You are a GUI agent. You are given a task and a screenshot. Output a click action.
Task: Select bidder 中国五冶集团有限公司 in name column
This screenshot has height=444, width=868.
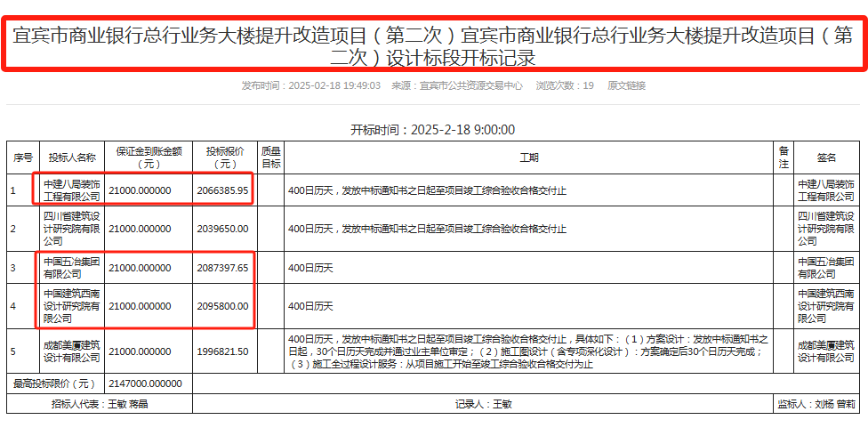71,268
